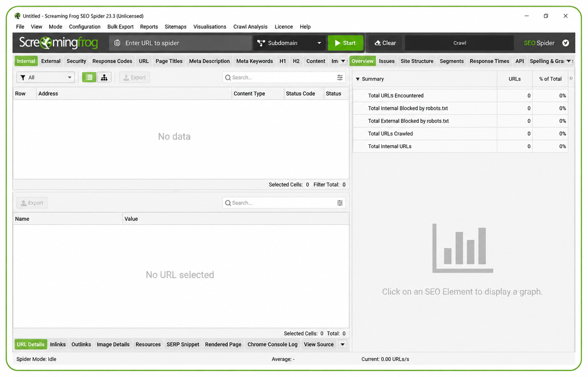Image resolution: width=588 pixels, height=377 pixels.
Task: Open the All filter dropdown
Action: (x=45, y=77)
